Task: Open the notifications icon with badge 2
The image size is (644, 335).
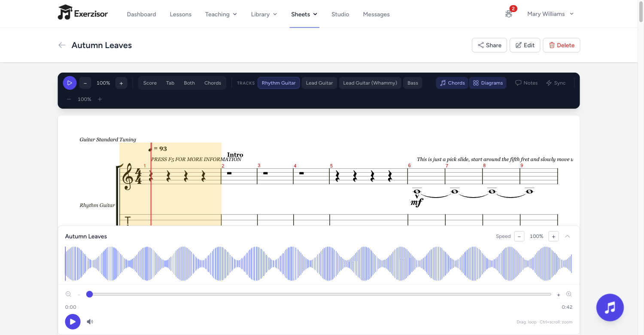Action: (x=509, y=14)
